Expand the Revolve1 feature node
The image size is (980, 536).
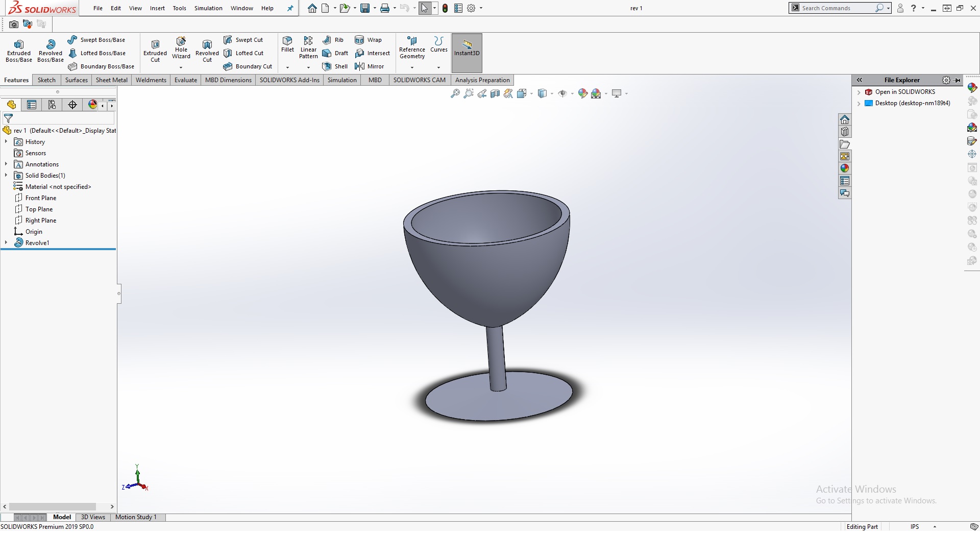[x=6, y=242]
